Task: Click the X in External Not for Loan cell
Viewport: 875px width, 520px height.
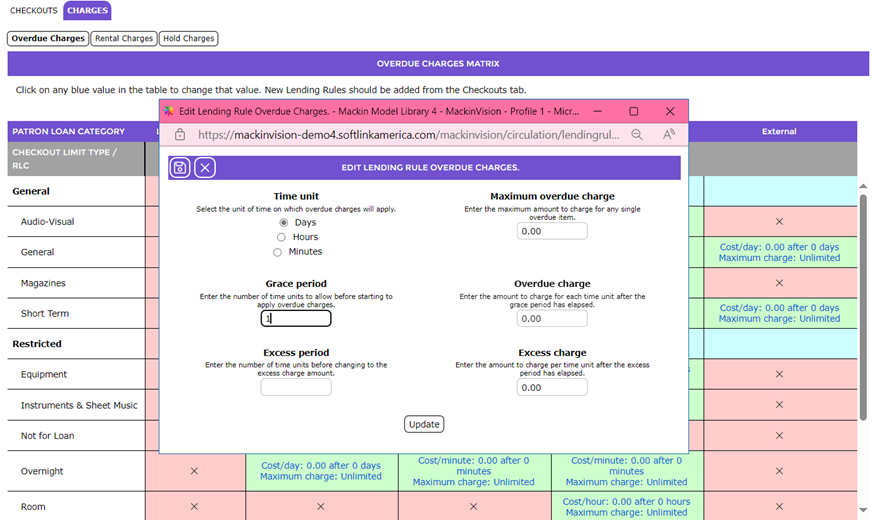Action: click(780, 435)
